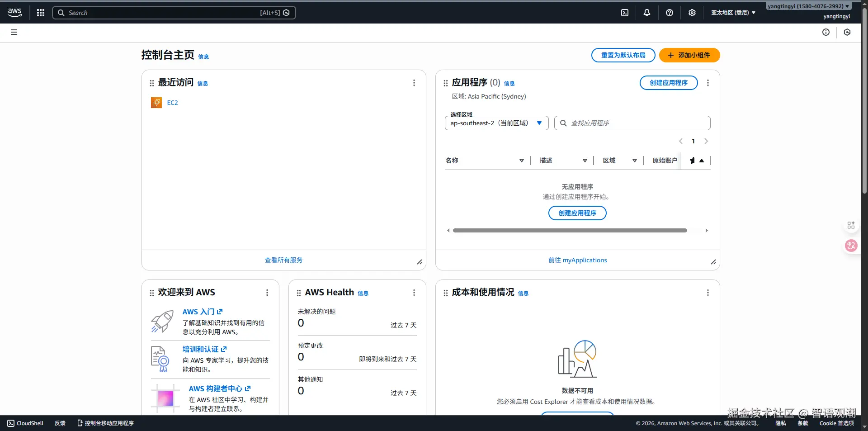Open the Getting started with AWS (AWS 入门) link

203,312
